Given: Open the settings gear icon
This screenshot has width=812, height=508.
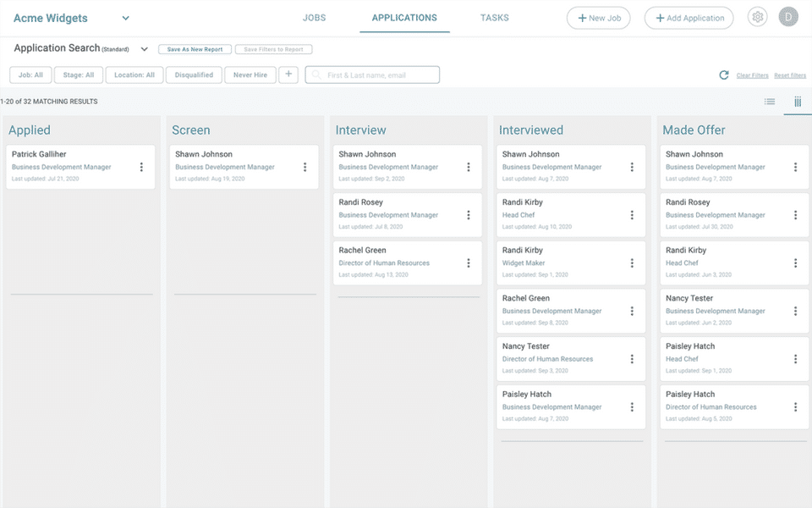Looking at the screenshot, I should pos(757,17).
